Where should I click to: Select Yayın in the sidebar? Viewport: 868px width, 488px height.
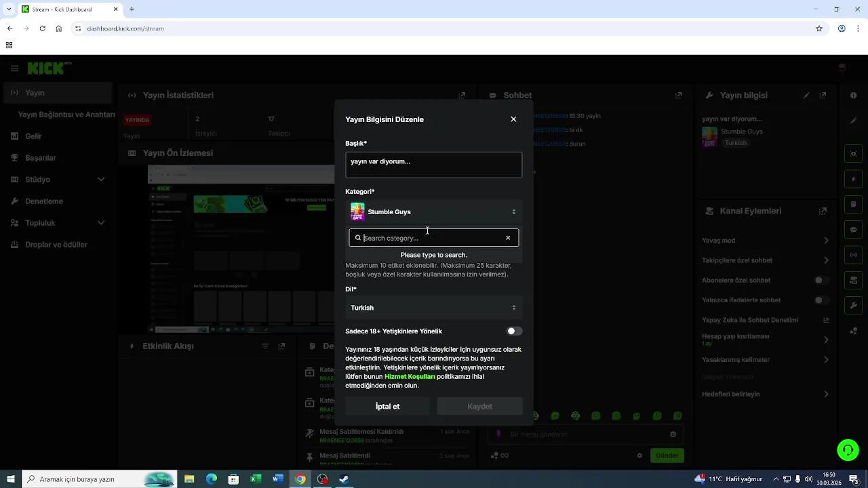tap(57, 93)
